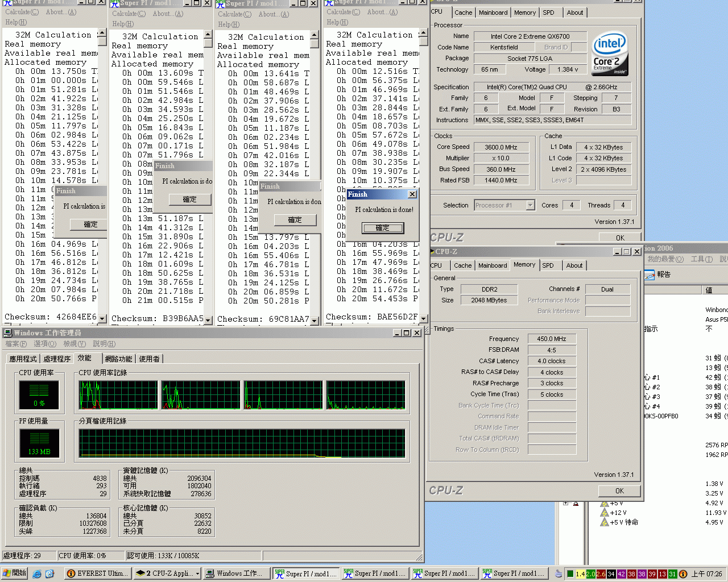Click OK in the CPU-Z Memory window
Viewport: 728px width, 582px height.
click(x=619, y=491)
